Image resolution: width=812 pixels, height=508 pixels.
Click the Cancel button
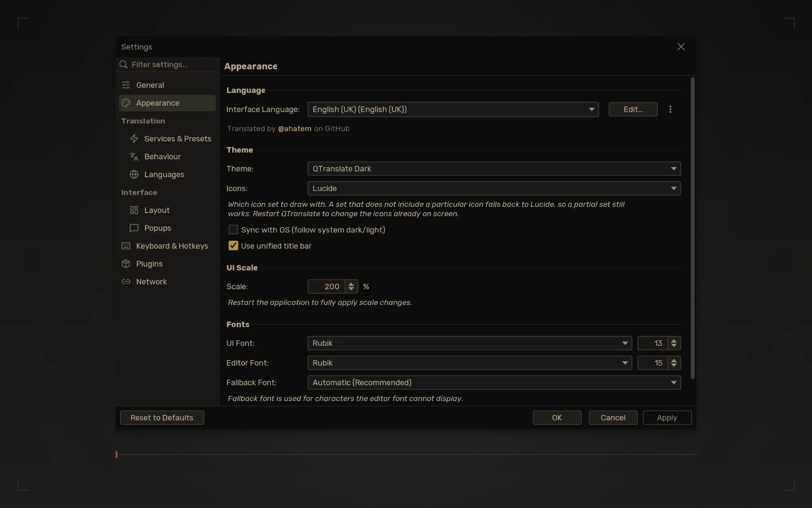pyautogui.click(x=613, y=418)
